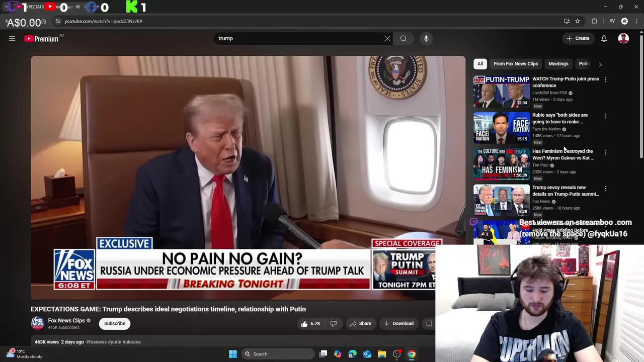Click the #foxnews hashtag
644x362 pixels.
96,342
